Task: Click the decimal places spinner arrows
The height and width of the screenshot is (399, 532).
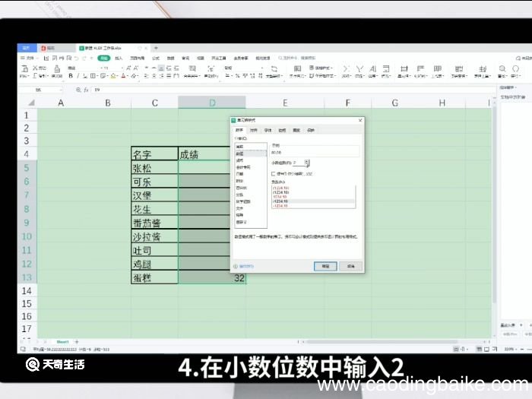Action: [x=307, y=163]
